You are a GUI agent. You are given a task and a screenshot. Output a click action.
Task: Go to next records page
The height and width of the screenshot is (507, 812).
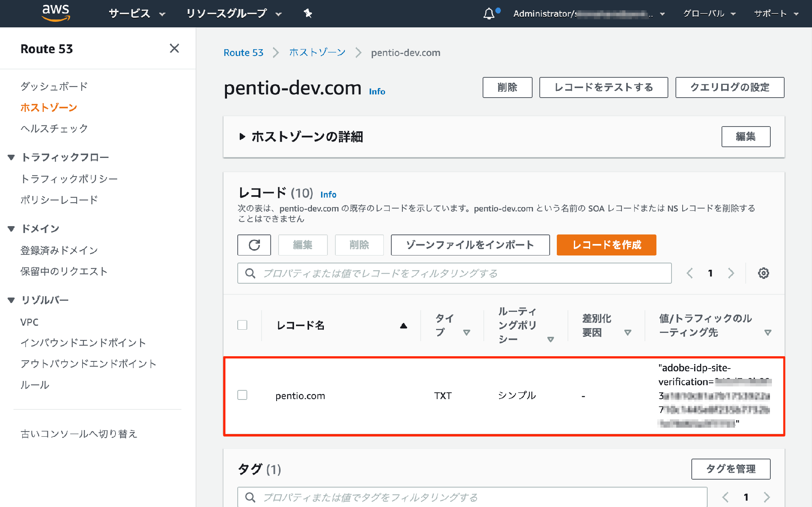731,273
